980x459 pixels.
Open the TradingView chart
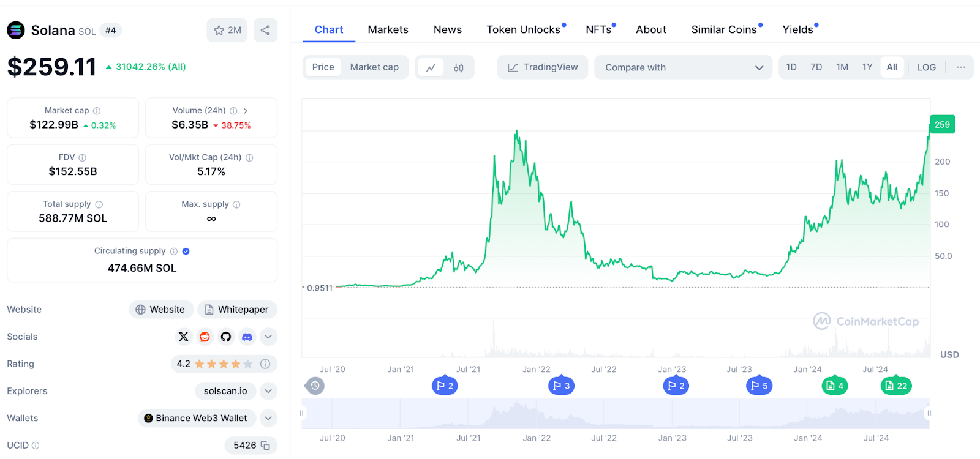click(543, 67)
